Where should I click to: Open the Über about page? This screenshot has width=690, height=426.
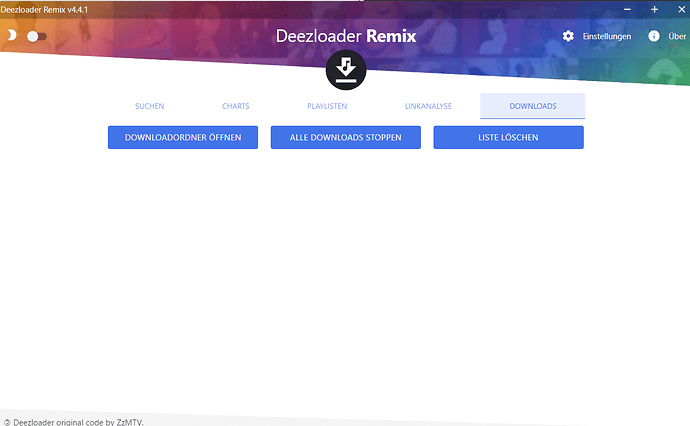(x=677, y=37)
